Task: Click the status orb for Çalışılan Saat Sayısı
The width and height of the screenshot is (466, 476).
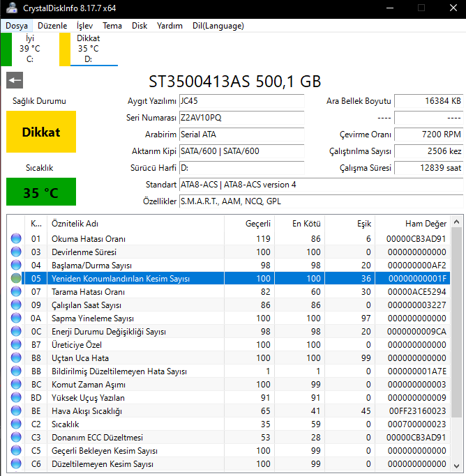Action: tap(16, 305)
